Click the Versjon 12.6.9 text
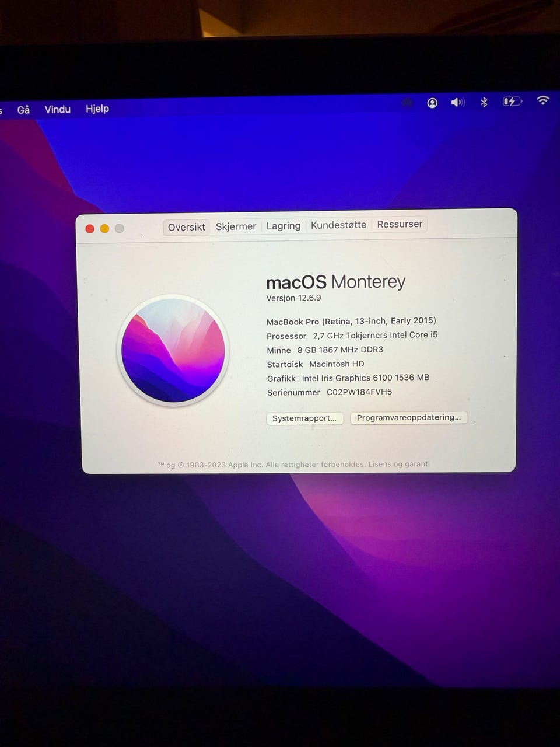This screenshot has width=560, height=747. 293,298
